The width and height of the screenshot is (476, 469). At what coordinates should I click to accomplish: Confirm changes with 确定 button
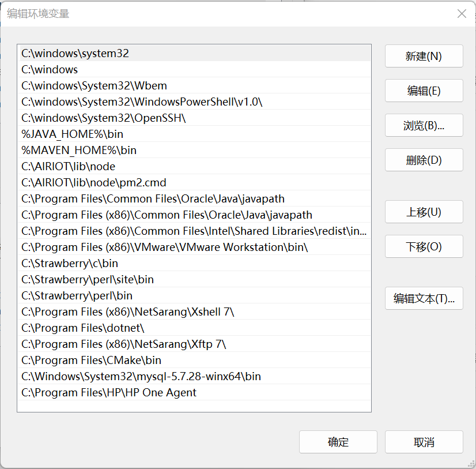pos(338,442)
